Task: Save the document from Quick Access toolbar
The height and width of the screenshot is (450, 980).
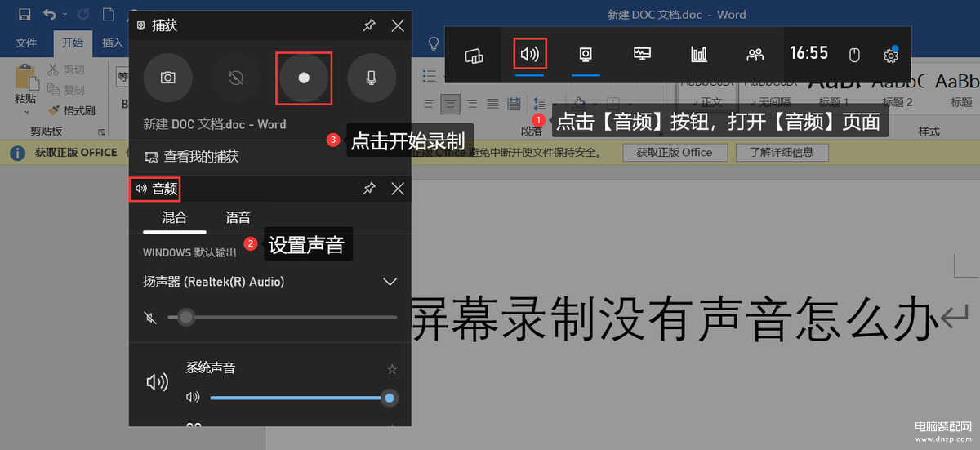Action: coord(24,14)
